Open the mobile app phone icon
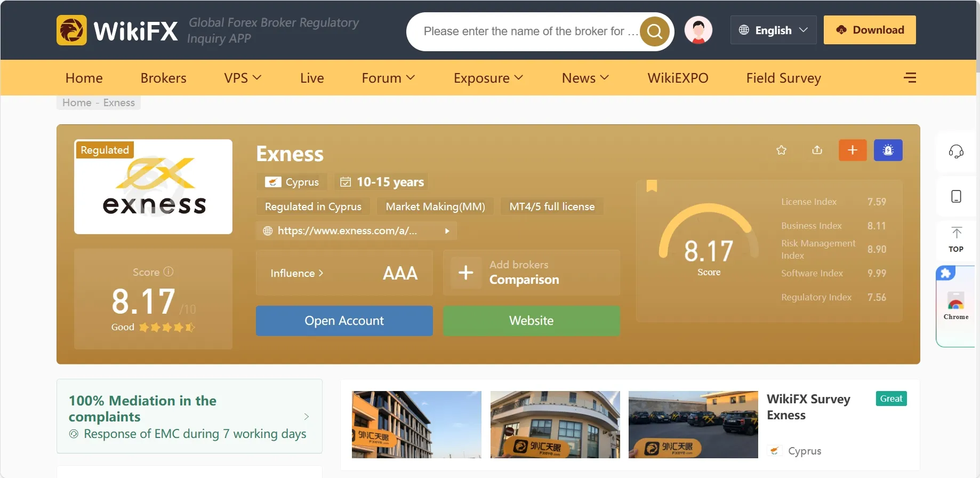The width and height of the screenshot is (980, 478). [x=956, y=196]
